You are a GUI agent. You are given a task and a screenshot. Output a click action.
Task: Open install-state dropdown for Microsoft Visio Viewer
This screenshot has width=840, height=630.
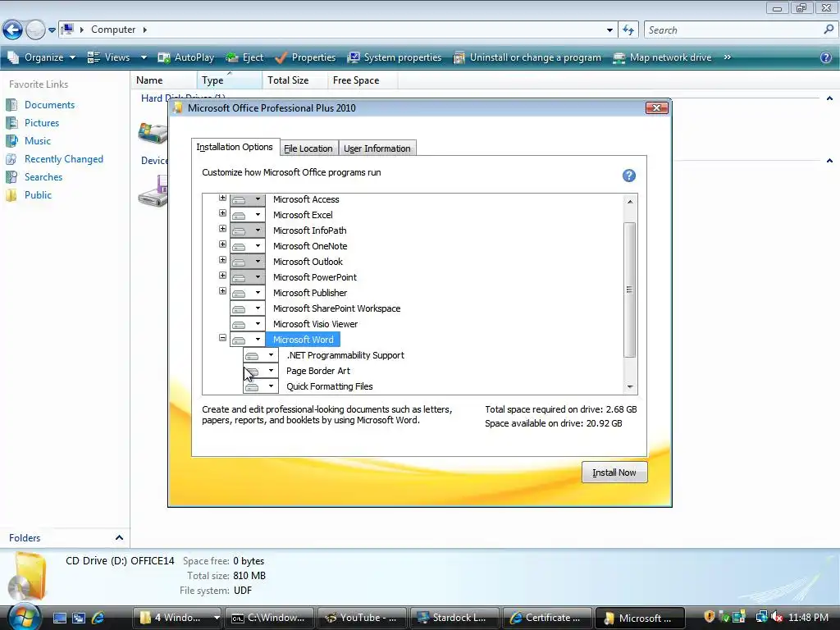248,324
